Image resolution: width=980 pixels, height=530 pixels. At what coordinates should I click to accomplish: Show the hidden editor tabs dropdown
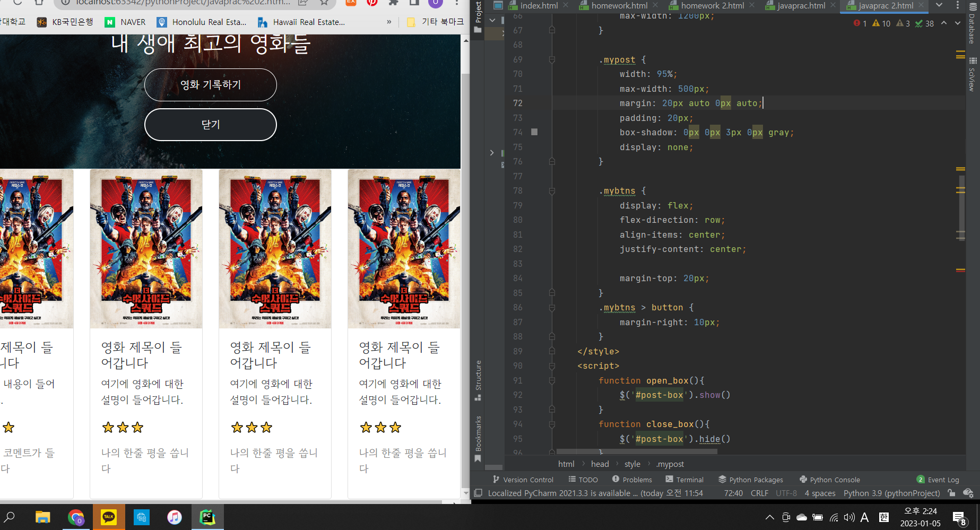tap(939, 5)
